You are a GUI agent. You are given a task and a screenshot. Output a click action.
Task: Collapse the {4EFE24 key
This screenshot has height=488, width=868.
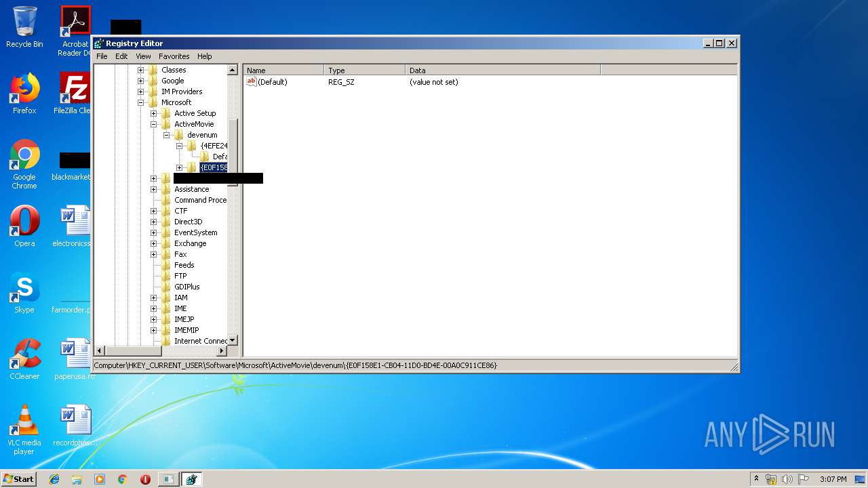(179, 146)
